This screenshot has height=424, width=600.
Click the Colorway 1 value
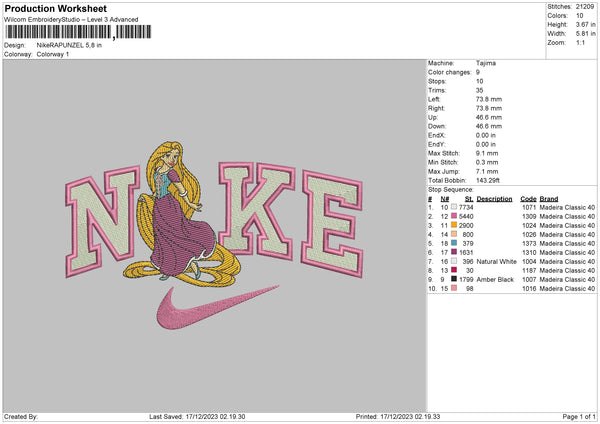tap(53, 54)
